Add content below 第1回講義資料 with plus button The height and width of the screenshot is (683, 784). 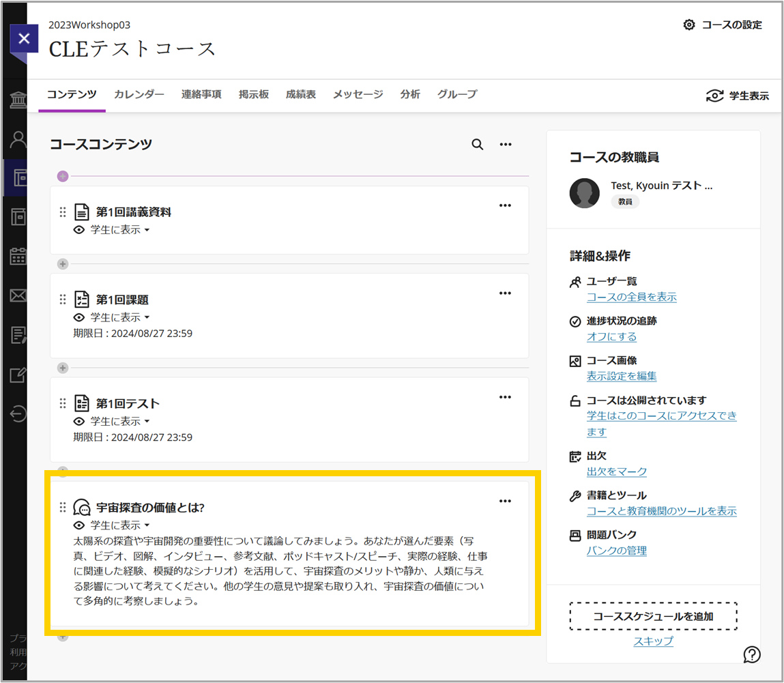[63, 264]
